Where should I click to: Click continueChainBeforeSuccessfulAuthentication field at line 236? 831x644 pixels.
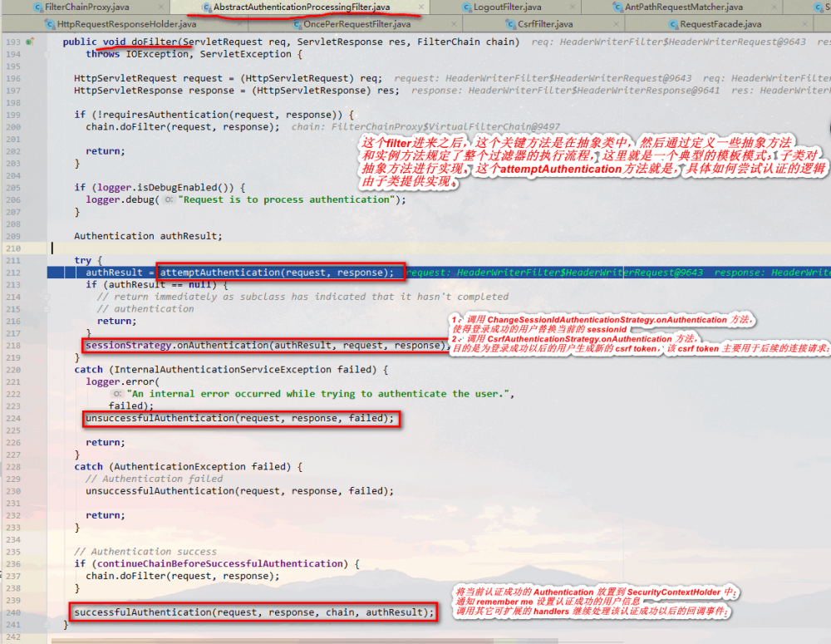(x=220, y=563)
